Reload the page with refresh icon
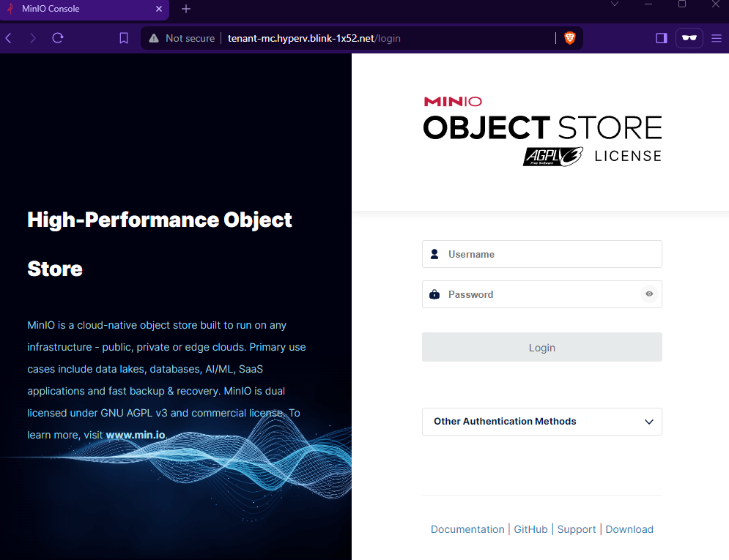Image resolution: width=729 pixels, height=560 pixels. (x=58, y=38)
